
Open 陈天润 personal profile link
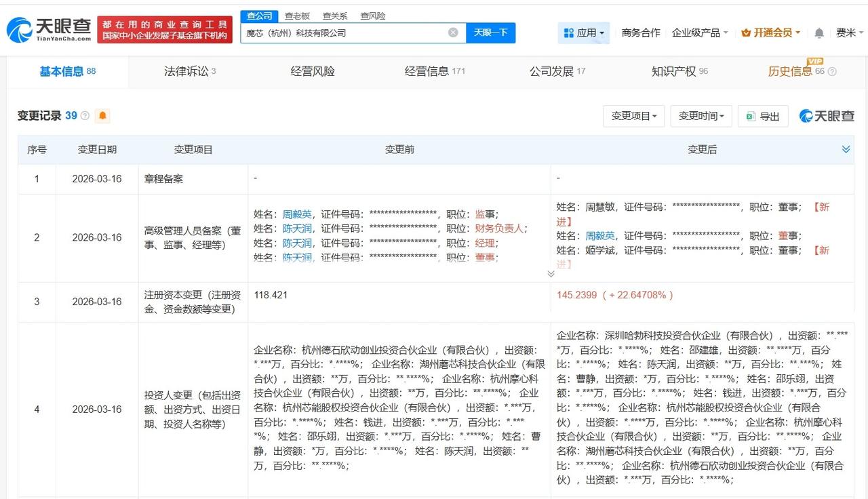(x=296, y=228)
